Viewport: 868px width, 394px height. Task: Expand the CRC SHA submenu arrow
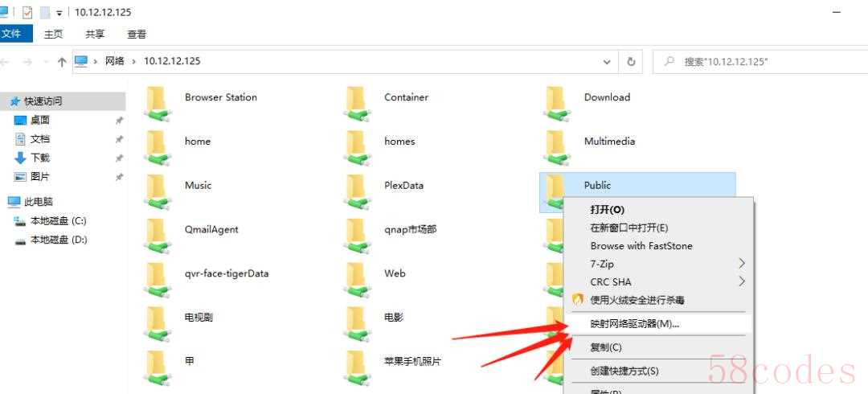(742, 281)
